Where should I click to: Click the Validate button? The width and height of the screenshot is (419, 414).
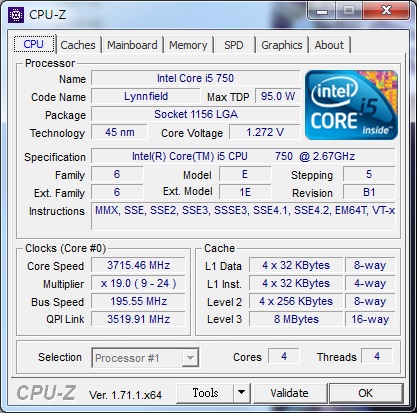pos(289,393)
